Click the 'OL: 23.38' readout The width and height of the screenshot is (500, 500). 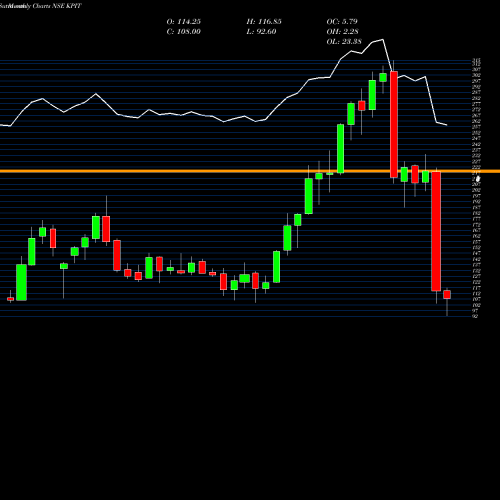click(x=344, y=42)
